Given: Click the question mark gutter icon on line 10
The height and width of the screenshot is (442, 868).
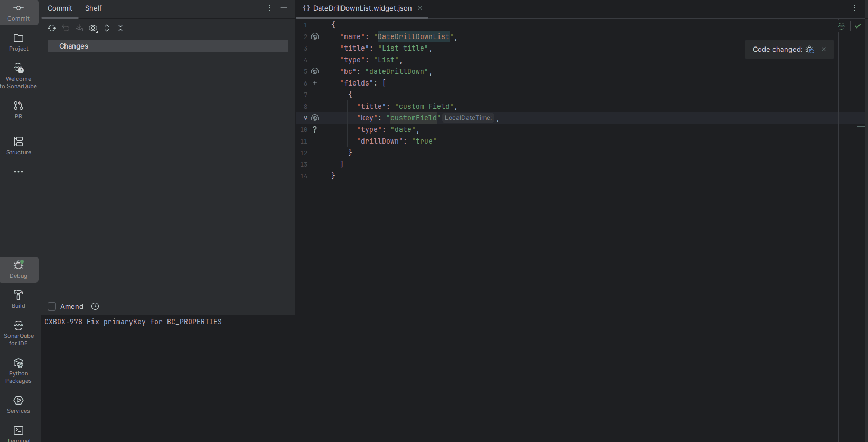Looking at the screenshot, I should tap(315, 129).
